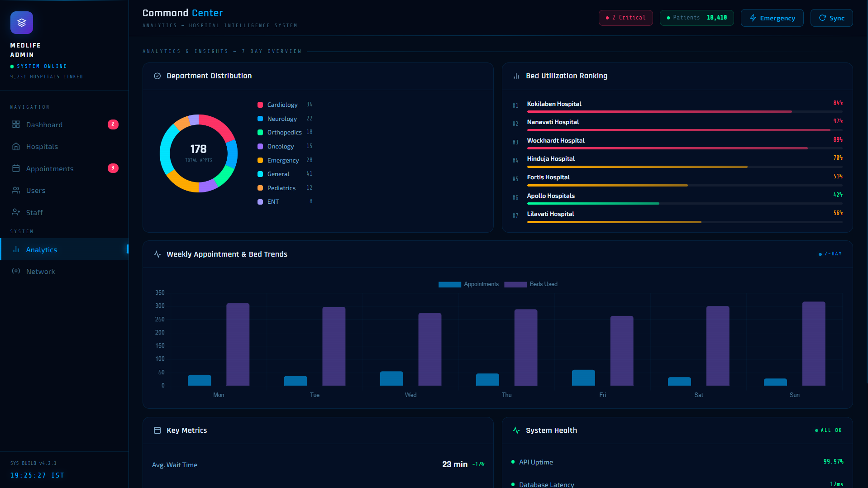
Task: Click the 7-DAY range indicator
Action: pos(830,254)
